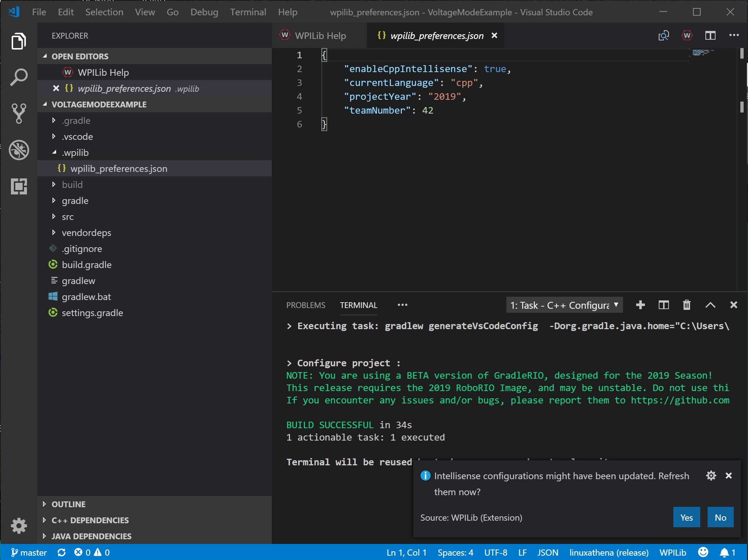Image resolution: width=748 pixels, height=560 pixels.
Task: Open the Extensions view icon
Action: 19,186
